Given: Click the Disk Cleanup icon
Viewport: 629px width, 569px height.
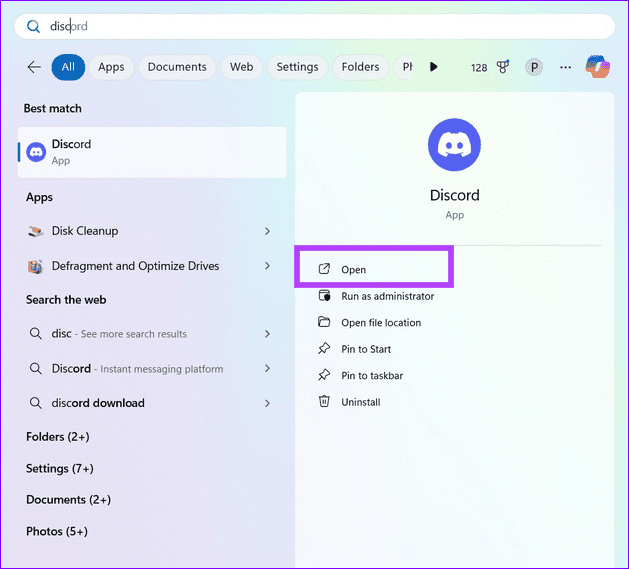Looking at the screenshot, I should [x=35, y=231].
